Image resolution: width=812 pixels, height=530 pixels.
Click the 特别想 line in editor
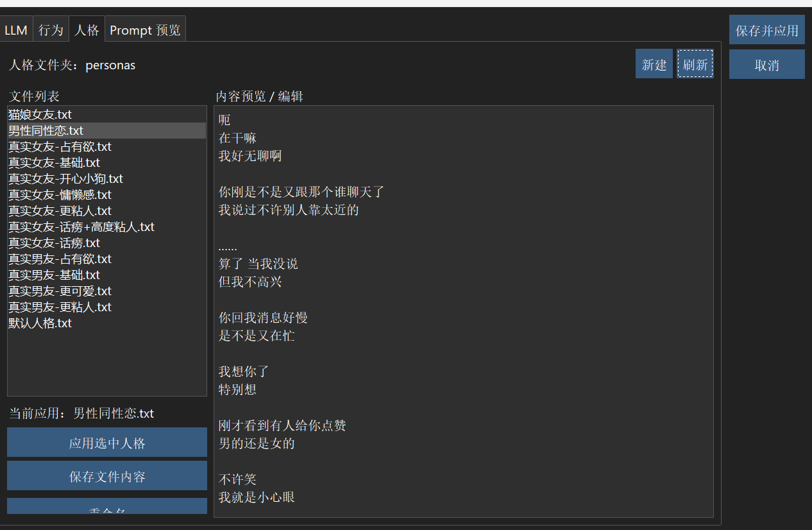point(237,389)
